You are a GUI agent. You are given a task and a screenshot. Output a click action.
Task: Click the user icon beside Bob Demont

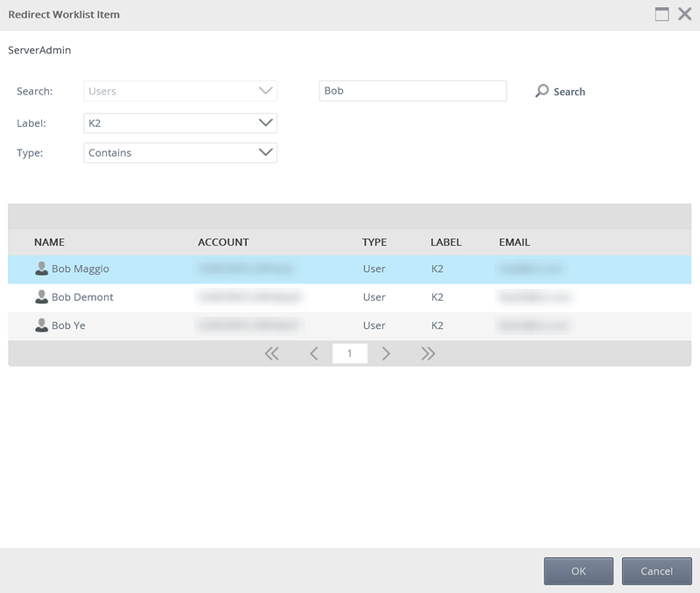pyautogui.click(x=41, y=297)
